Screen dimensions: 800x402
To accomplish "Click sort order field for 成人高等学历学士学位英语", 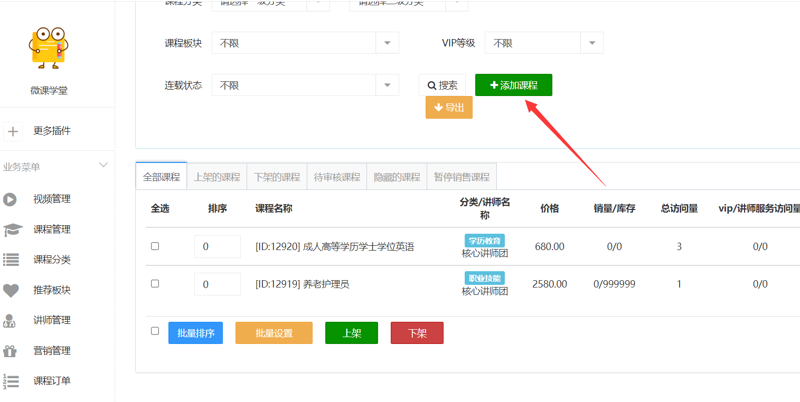I will (x=217, y=246).
